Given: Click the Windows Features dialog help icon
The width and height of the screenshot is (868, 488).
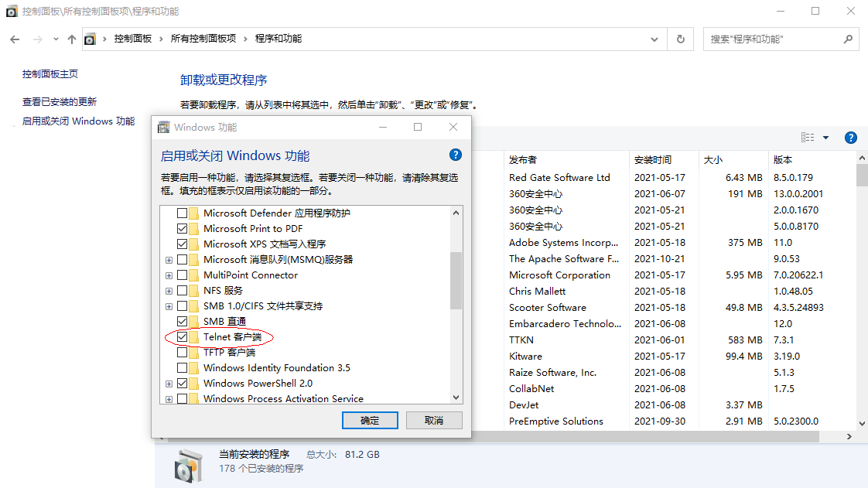Looking at the screenshot, I should 455,155.
